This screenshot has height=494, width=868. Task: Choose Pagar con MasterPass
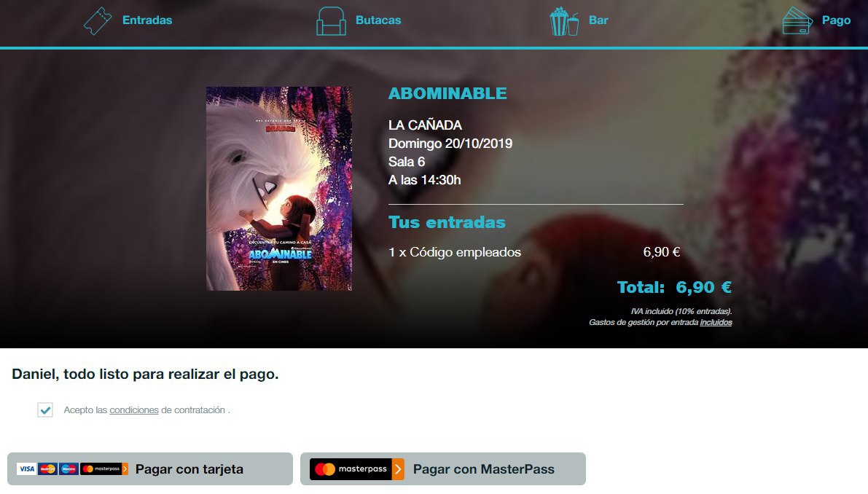click(443, 469)
